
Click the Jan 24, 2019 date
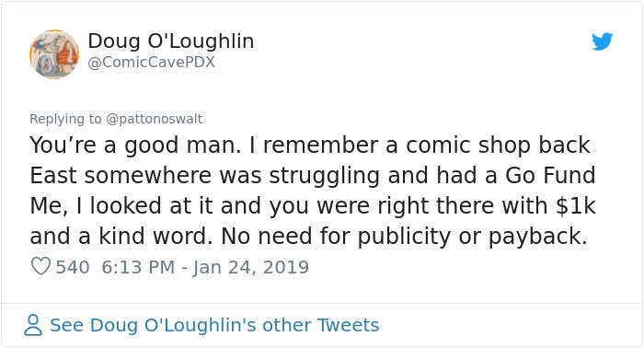tap(250, 267)
